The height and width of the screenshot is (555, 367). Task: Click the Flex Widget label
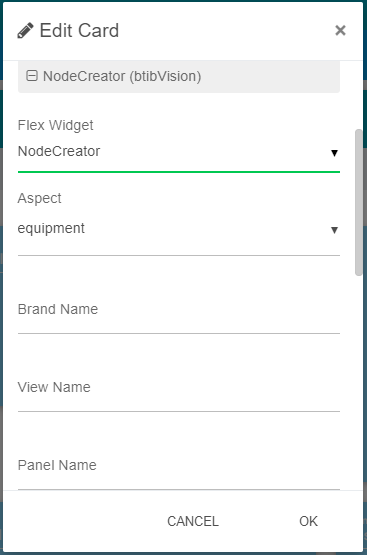56,125
